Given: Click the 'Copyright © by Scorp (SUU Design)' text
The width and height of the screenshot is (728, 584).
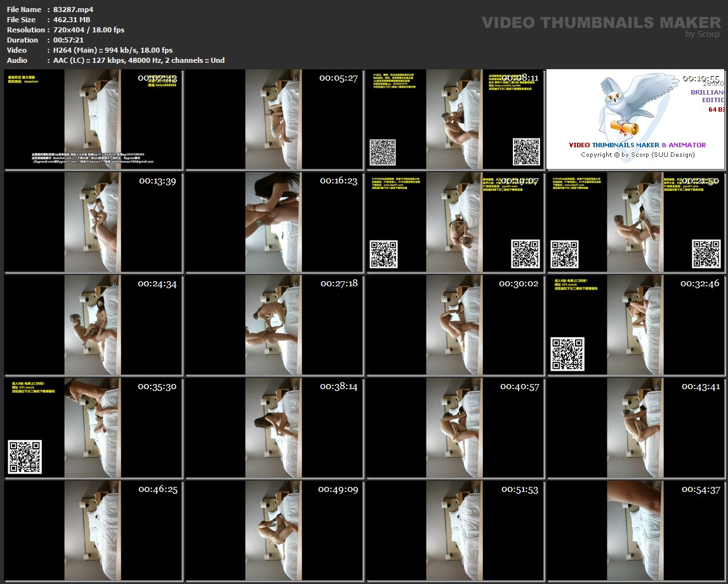Looking at the screenshot, I should 637,155.
